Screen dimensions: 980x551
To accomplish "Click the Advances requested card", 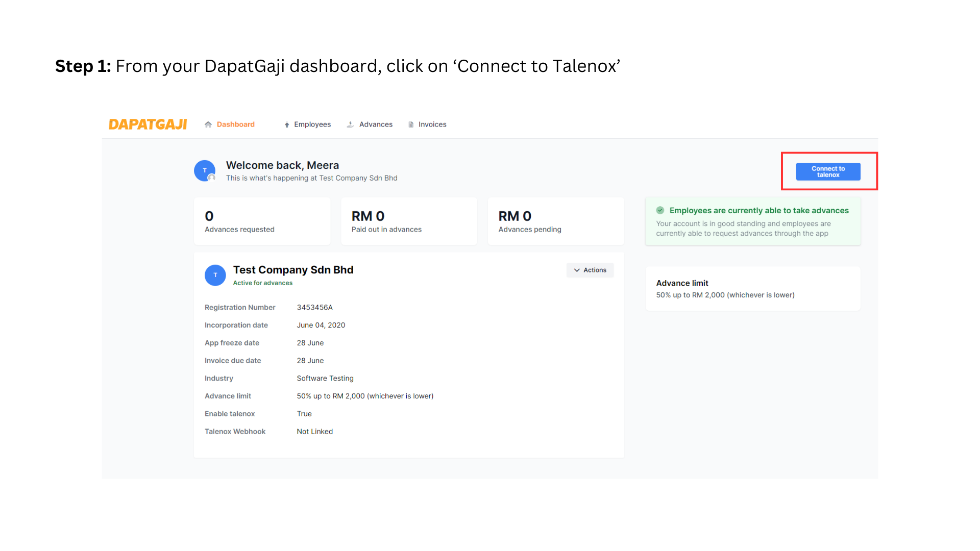I will click(262, 221).
